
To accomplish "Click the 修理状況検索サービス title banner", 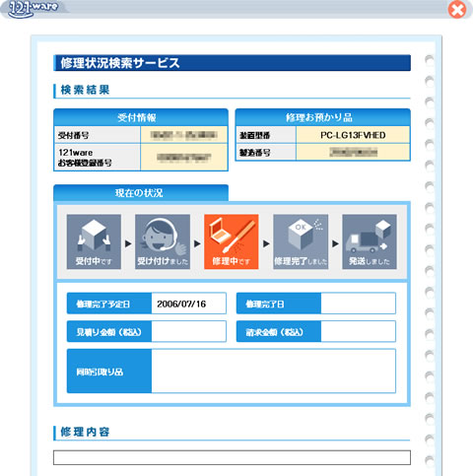I will pyautogui.click(x=232, y=63).
